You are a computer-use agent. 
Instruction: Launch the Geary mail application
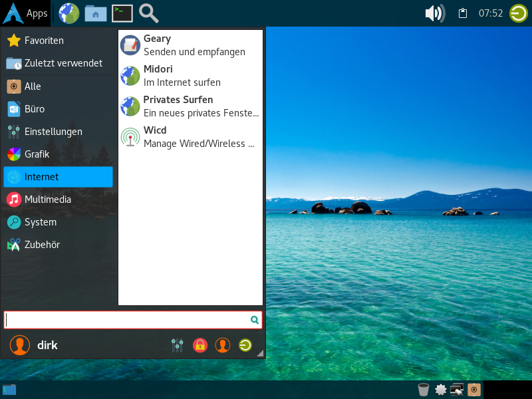[190, 45]
